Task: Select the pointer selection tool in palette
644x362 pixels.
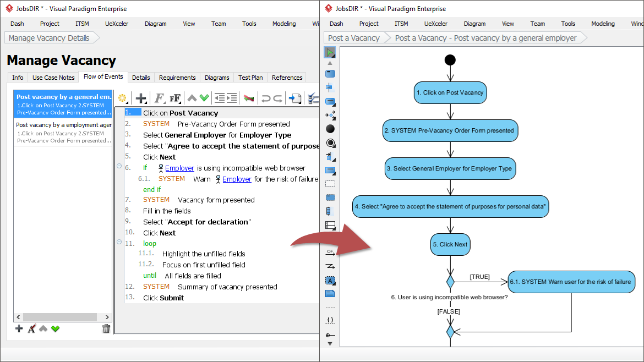Action: (x=330, y=52)
